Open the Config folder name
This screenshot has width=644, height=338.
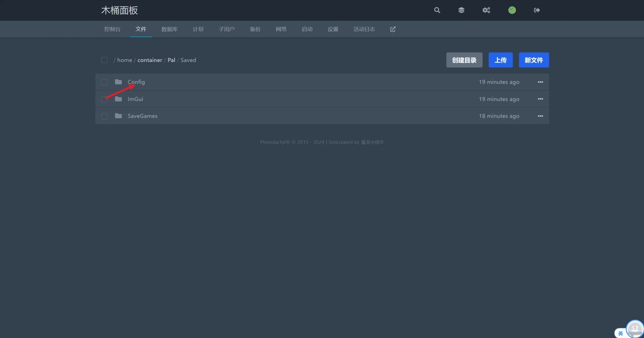[136, 82]
